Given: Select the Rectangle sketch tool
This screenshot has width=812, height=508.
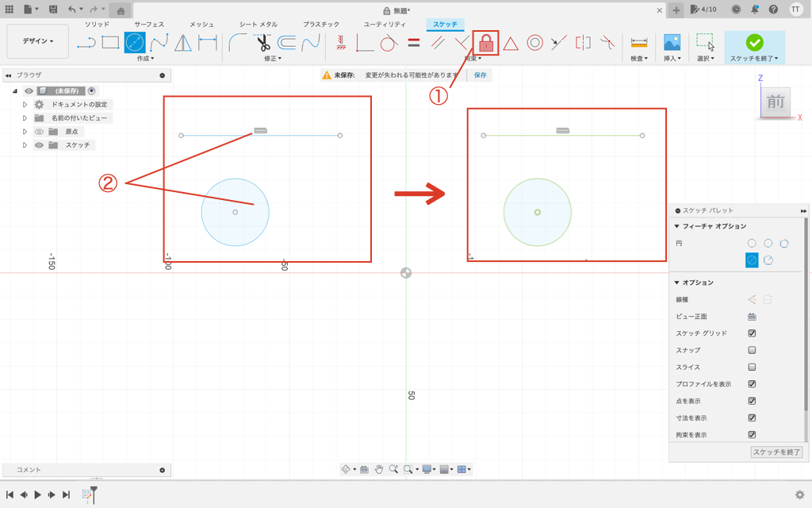Looking at the screenshot, I should (110, 43).
